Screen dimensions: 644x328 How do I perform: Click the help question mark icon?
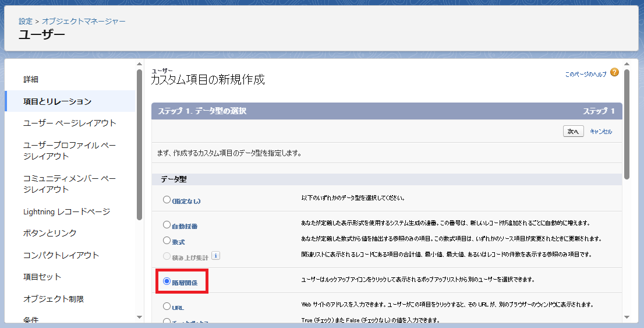tap(614, 73)
